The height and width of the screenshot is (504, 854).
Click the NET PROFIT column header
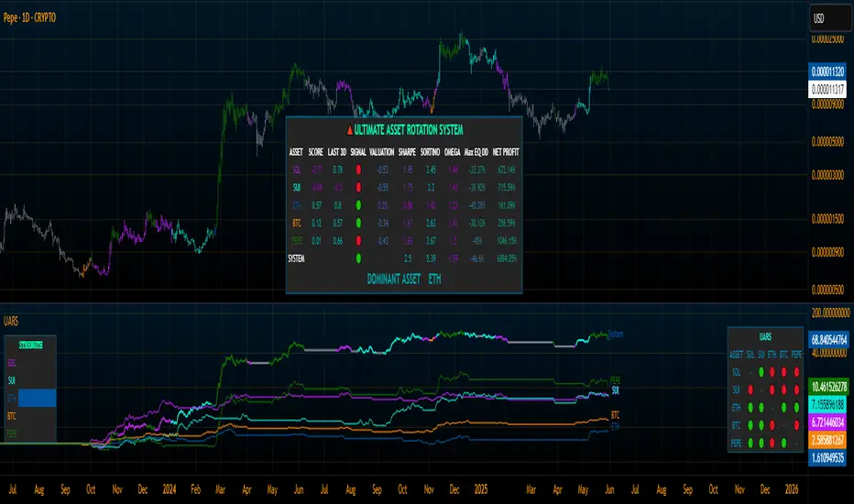click(504, 152)
